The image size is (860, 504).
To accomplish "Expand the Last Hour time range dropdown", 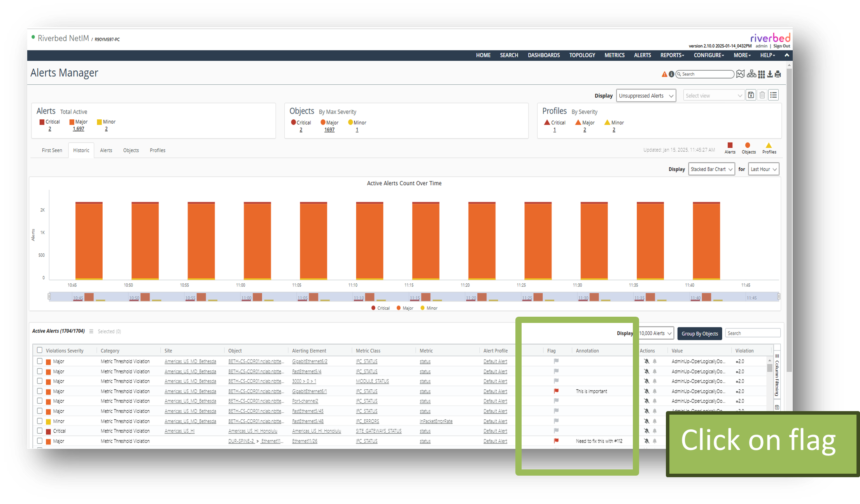I will (x=763, y=169).
